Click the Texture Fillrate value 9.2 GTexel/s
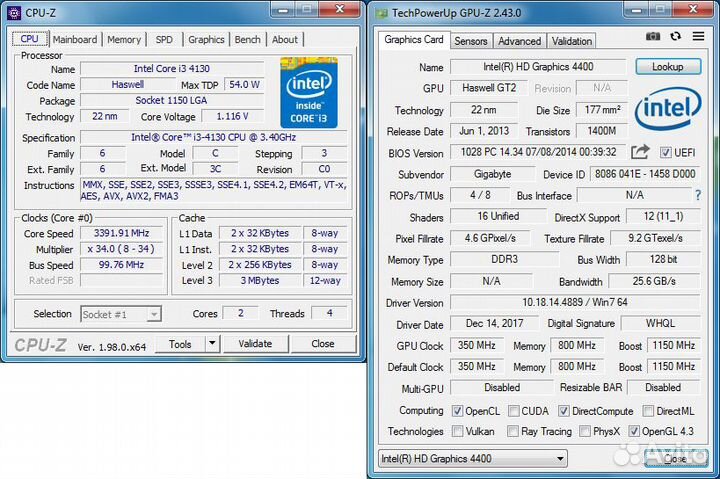The image size is (720, 479). [655, 238]
